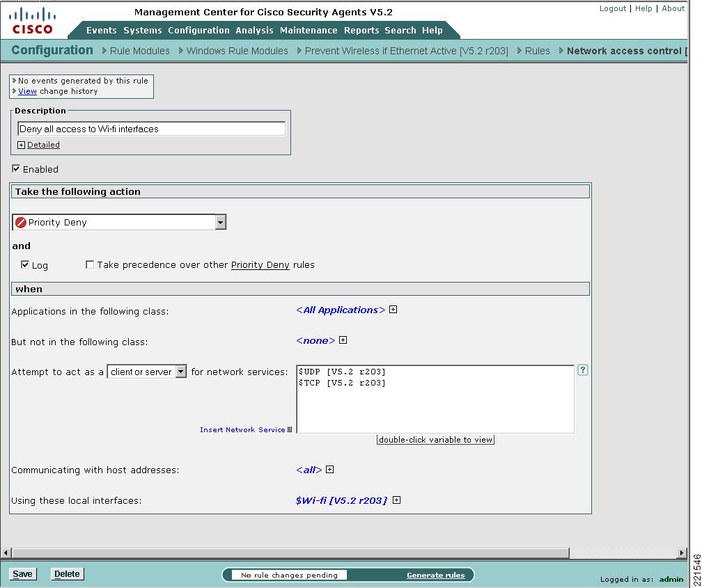Open the Reports menu
This screenshot has height=588, width=702.
coord(361,31)
